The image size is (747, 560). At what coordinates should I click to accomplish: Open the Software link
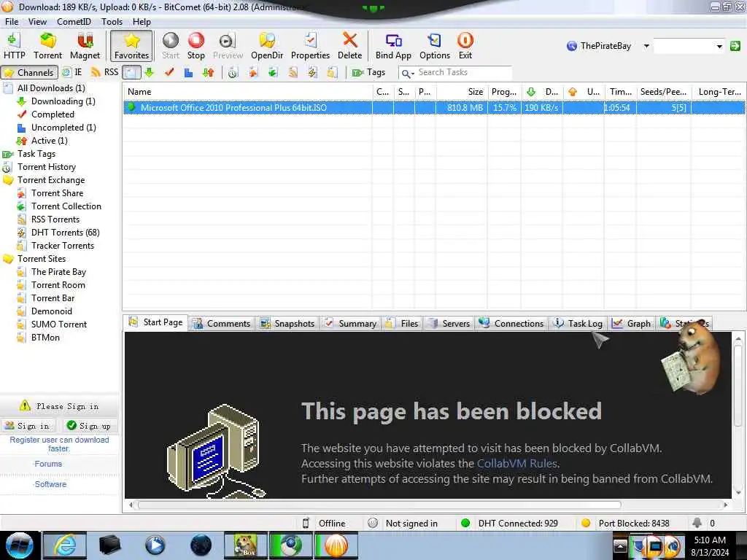[x=50, y=484]
